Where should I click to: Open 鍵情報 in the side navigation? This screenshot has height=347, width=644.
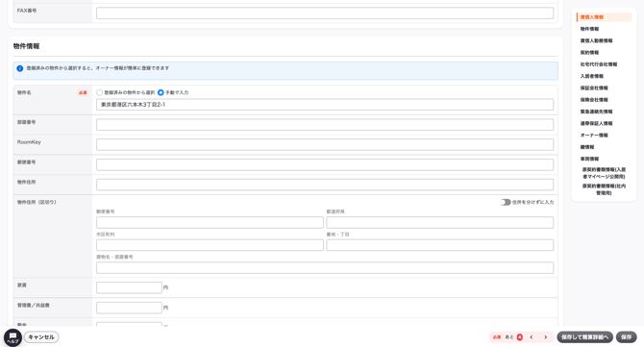tap(587, 147)
